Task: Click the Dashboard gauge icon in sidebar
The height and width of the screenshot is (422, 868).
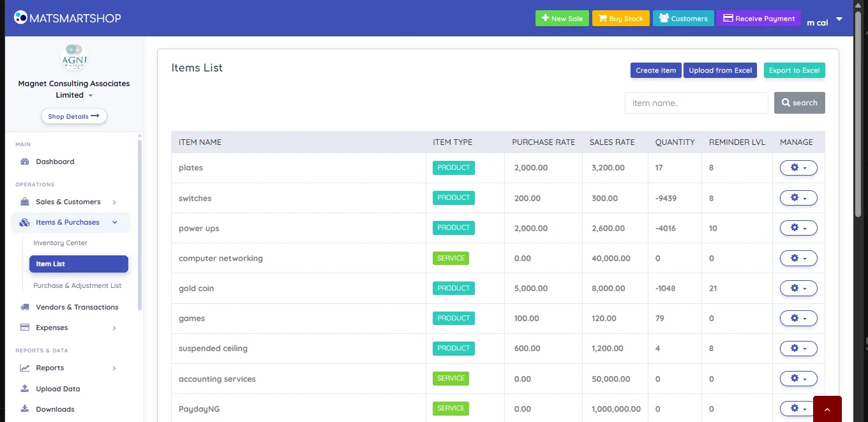Action: [x=25, y=162]
